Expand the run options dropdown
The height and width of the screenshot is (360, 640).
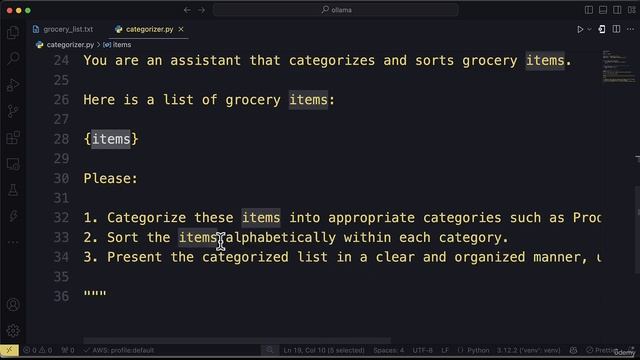pyautogui.click(x=589, y=29)
